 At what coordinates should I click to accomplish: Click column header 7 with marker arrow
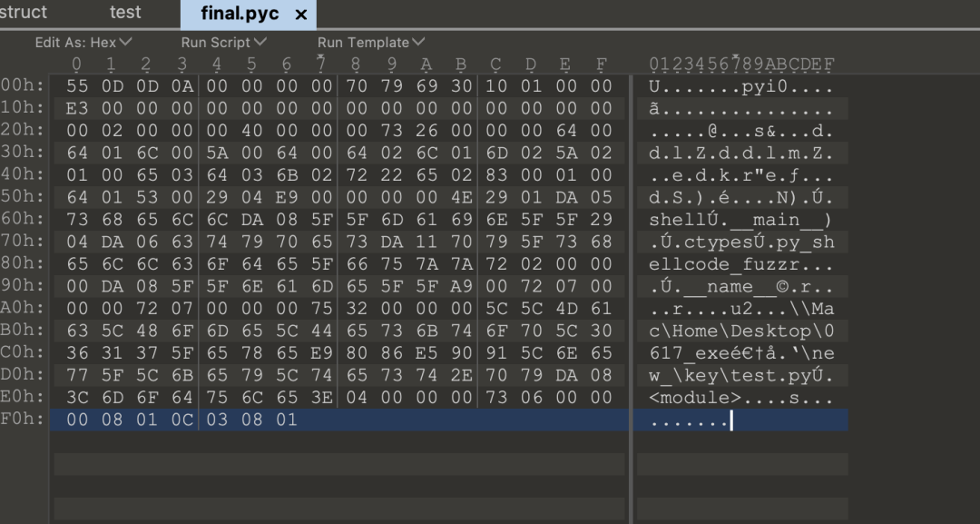[321, 63]
